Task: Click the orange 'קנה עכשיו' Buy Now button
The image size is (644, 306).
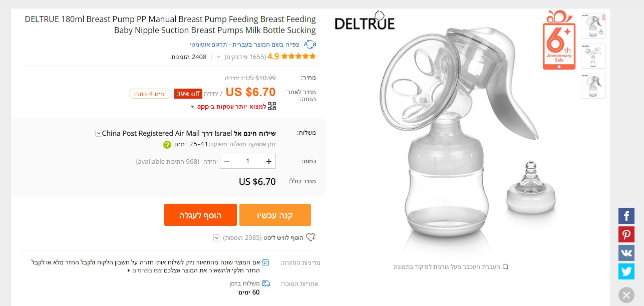Action: point(275,215)
